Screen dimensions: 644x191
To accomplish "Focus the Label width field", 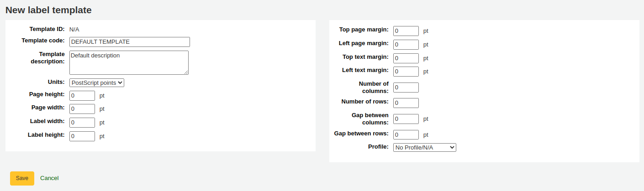I will pos(82,123).
